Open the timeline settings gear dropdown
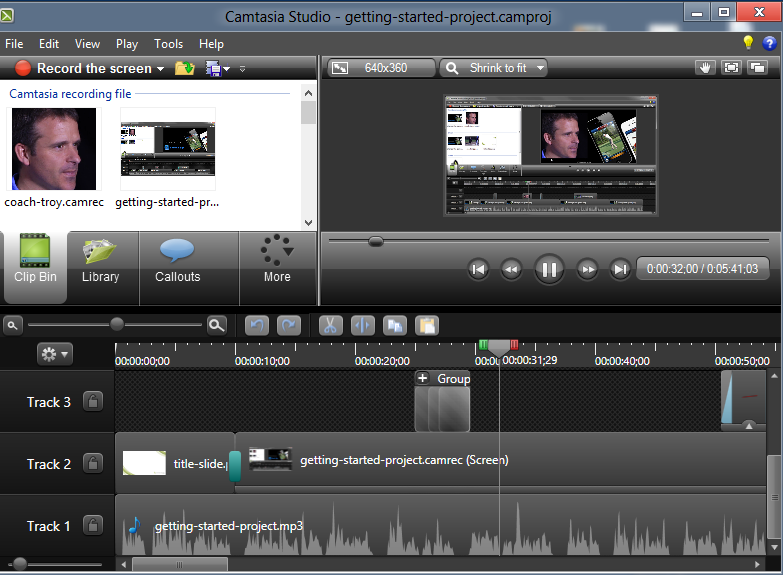The width and height of the screenshot is (783, 575). click(x=55, y=354)
